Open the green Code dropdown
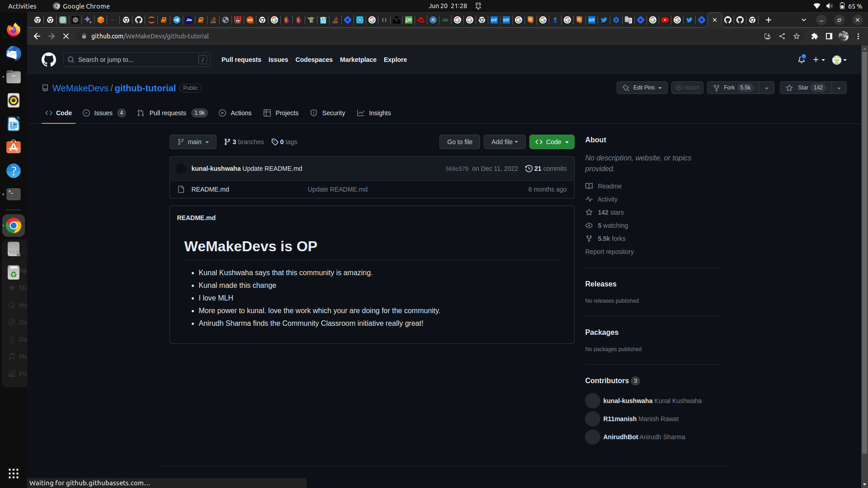Image resolution: width=868 pixels, height=488 pixels. tap(552, 142)
